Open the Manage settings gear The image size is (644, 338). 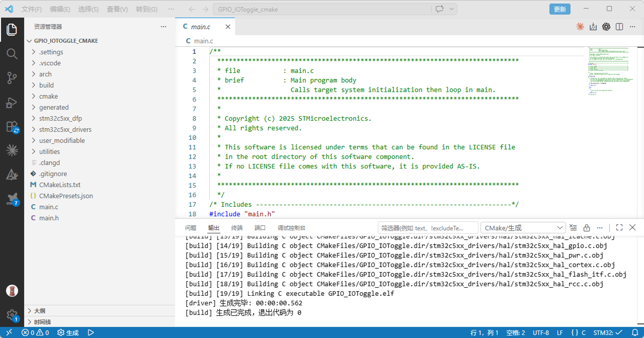[12, 315]
